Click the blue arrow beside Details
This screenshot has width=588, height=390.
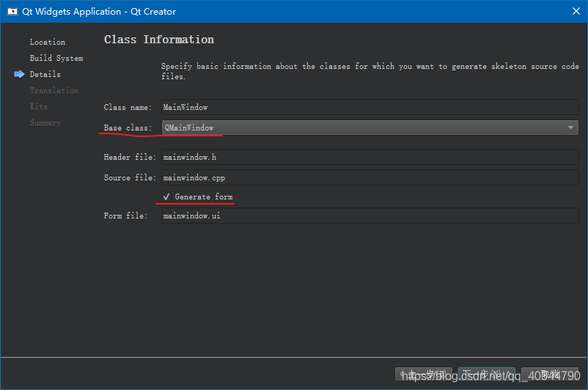coord(19,74)
